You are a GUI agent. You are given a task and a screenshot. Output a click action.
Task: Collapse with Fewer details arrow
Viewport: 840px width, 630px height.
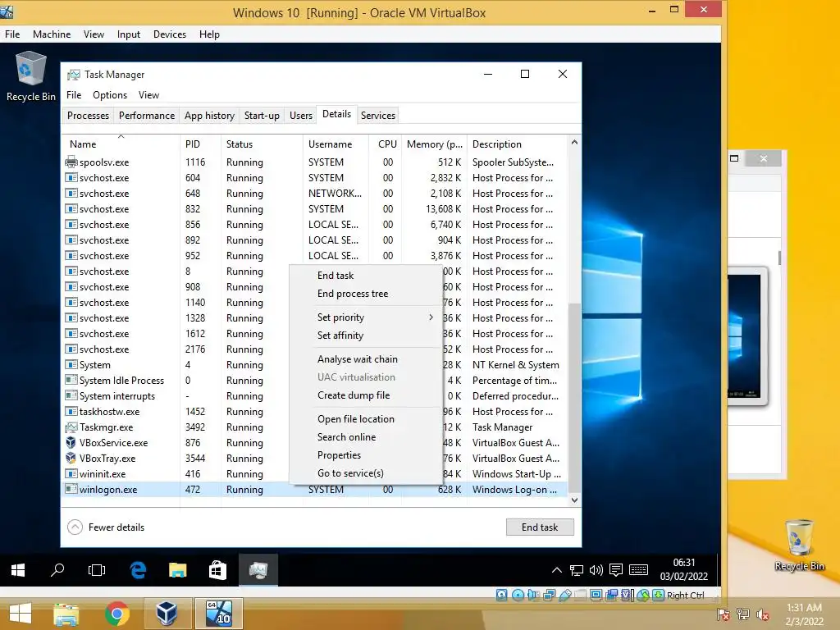tap(75, 527)
